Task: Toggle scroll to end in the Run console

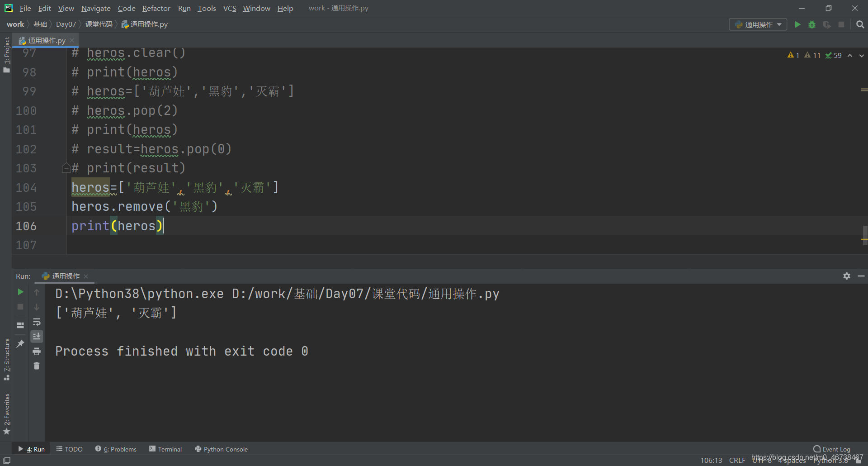Action: (37, 336)
